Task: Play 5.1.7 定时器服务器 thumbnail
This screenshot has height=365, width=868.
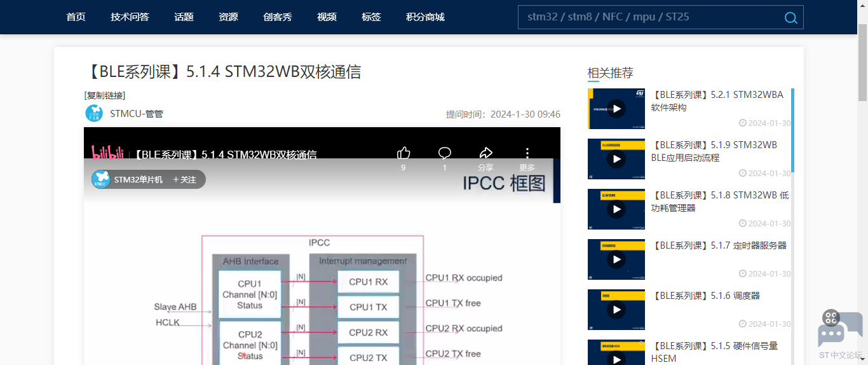Action: (x=616, y=259)
